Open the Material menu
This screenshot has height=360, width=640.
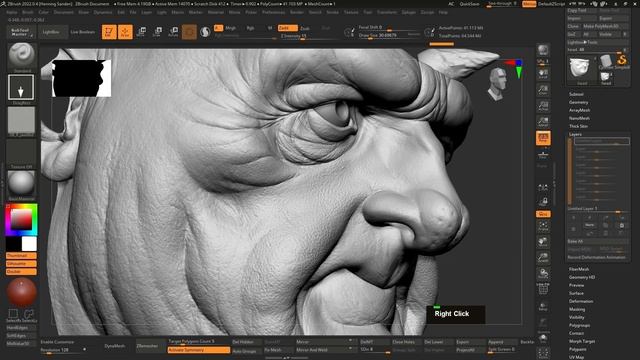[x=216, y=12]
